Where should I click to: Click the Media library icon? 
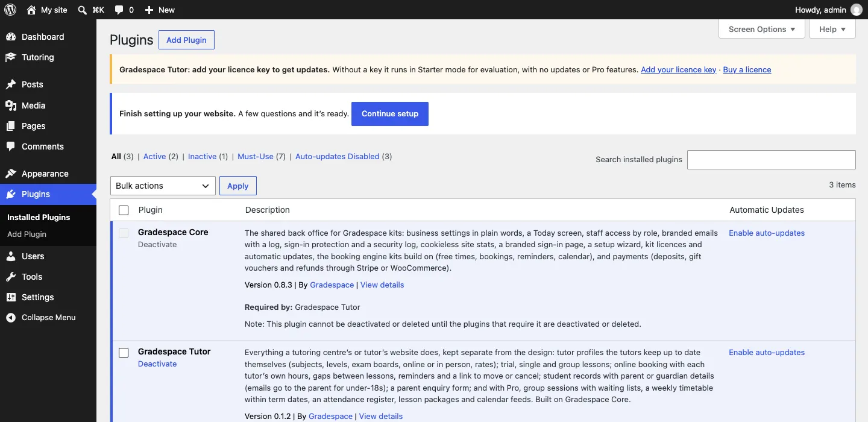(11, 105)
